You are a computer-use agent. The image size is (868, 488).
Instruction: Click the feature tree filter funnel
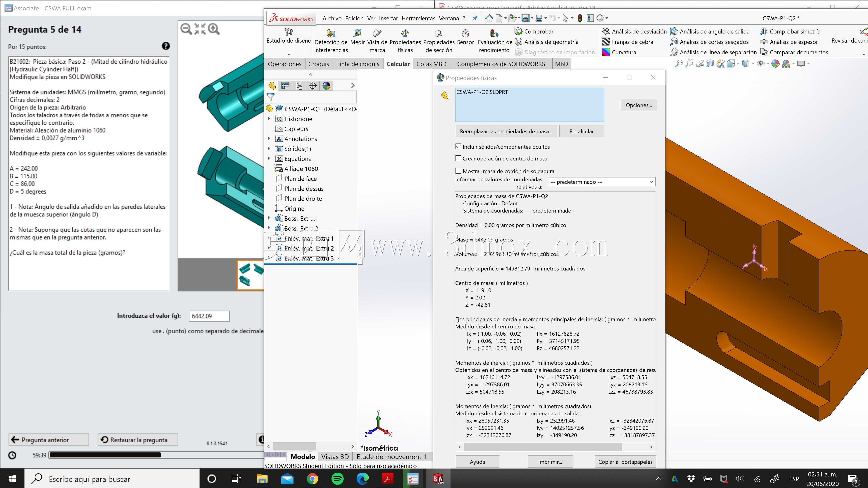pyautogui.click(x=271, y=98)
